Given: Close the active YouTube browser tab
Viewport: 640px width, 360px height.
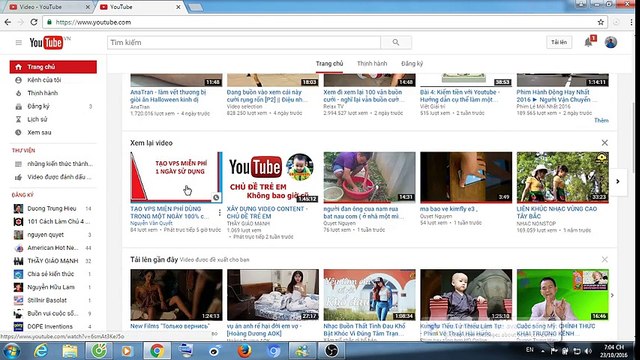Looking at the screenshot, I should [x=178, y=7].
